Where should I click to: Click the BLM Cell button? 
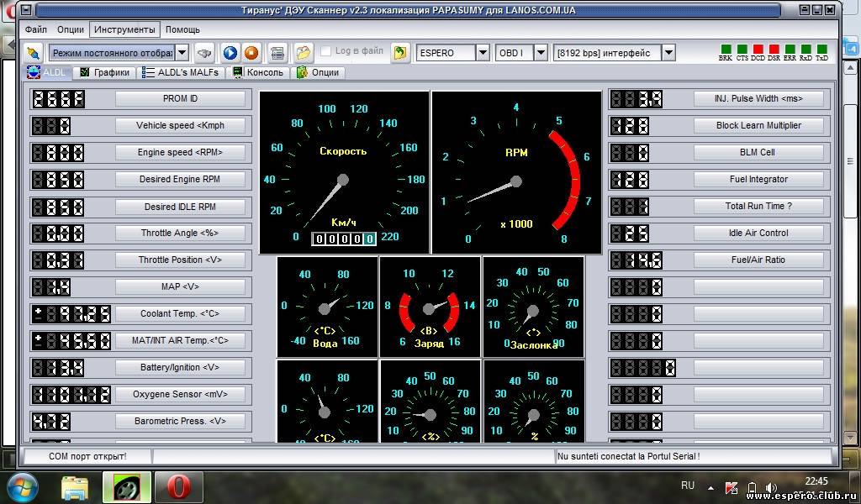759,153
